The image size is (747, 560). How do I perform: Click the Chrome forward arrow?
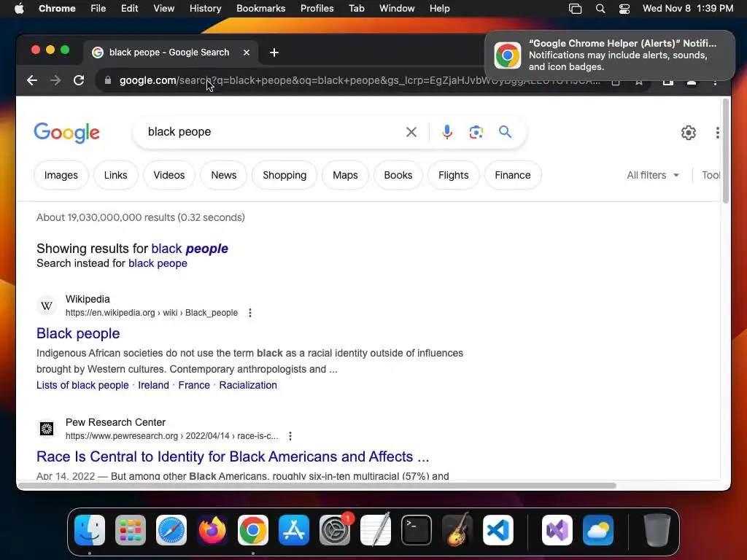point(55,80)
